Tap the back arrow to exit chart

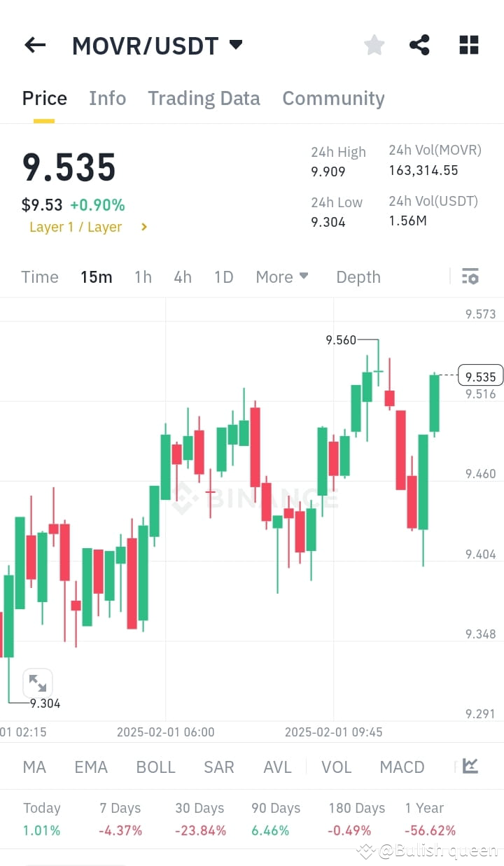(x=34, y=45)
